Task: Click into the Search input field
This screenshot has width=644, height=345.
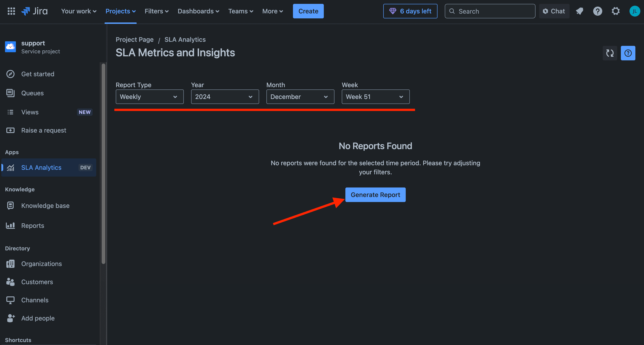Action: pos(490,11)
